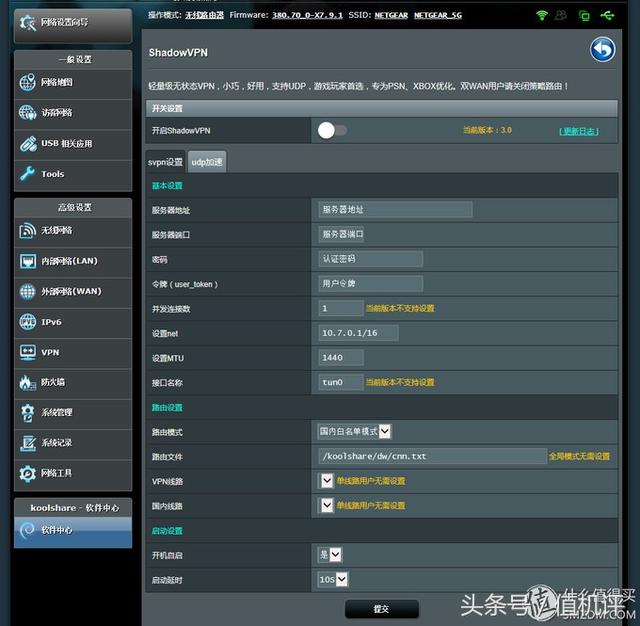The image size is (640, 626).
Task: Select the Tools menu item label
Action: coord(53,174)
